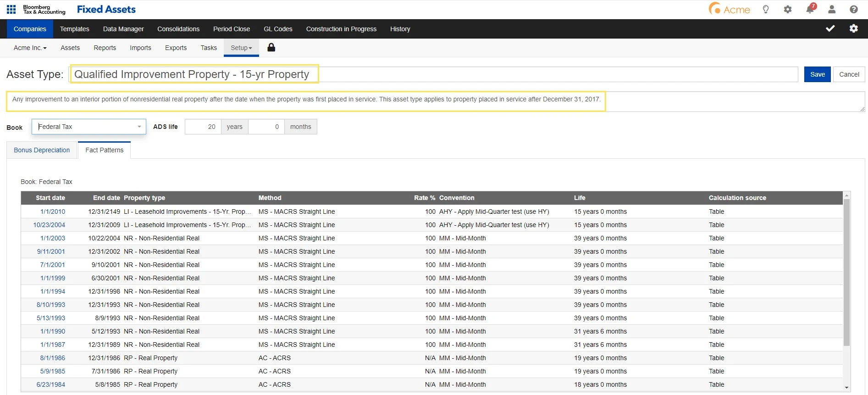Click the Bloomberg Tax Fixed Assets logo
The width and height of the screenshot is (868, 395).
tap(79, 9)
